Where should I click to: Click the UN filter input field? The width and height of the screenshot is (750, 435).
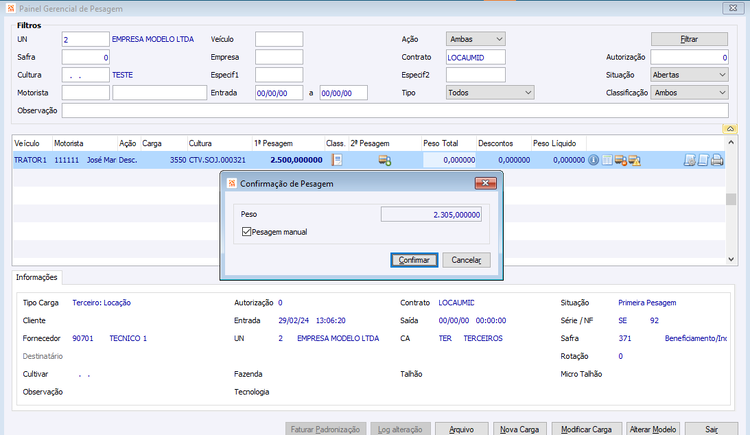[86, 39]
